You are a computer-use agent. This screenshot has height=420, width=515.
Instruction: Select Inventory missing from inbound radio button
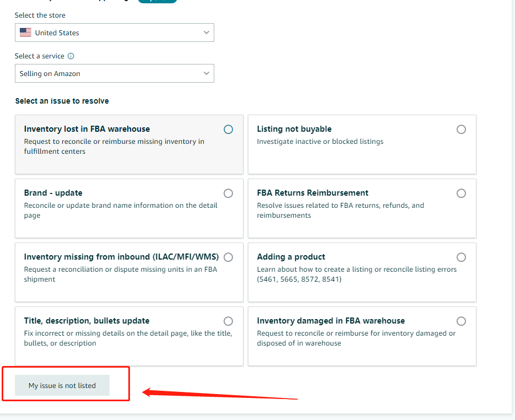(x=228, y=257)
